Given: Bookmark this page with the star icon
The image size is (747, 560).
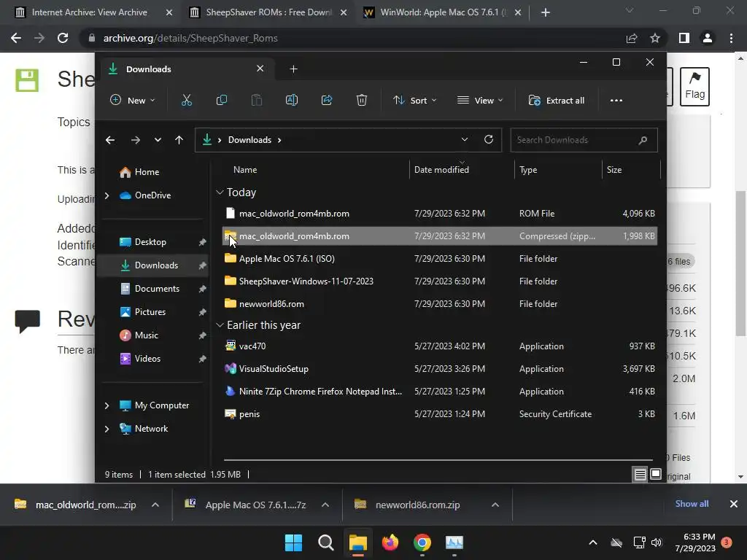Looking at the screenshot, I should (x=655, y=38).
